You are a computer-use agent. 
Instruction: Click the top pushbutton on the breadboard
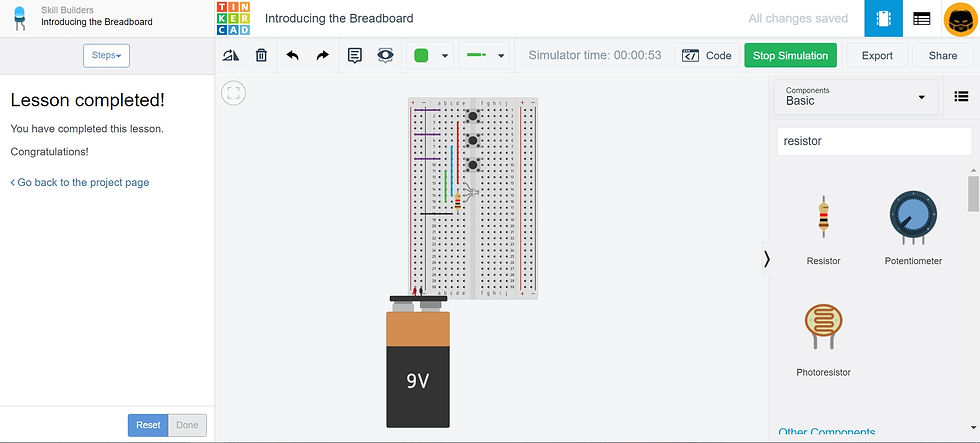tap(473, 116)
